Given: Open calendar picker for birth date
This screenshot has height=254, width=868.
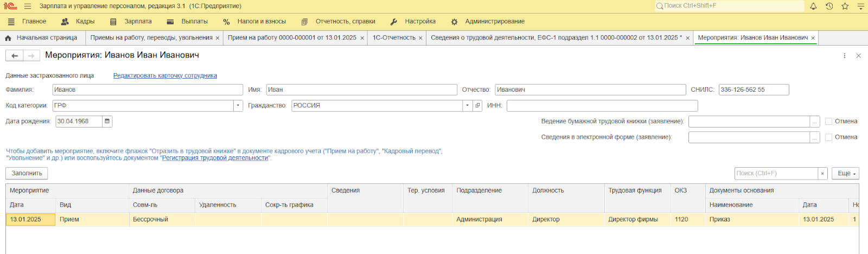Looking at the screenshot, I should point(107,122).
